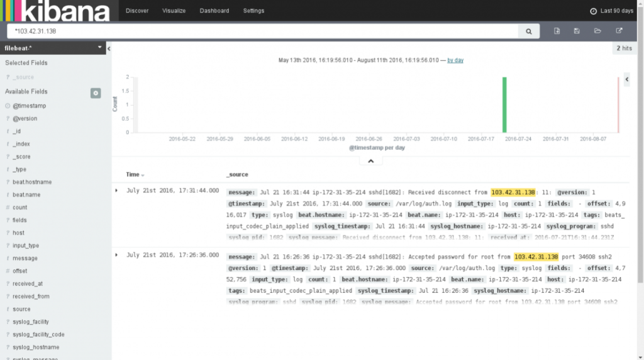Select the received_at field
This screenshot has width=644, height=360.
click(28, 284)
